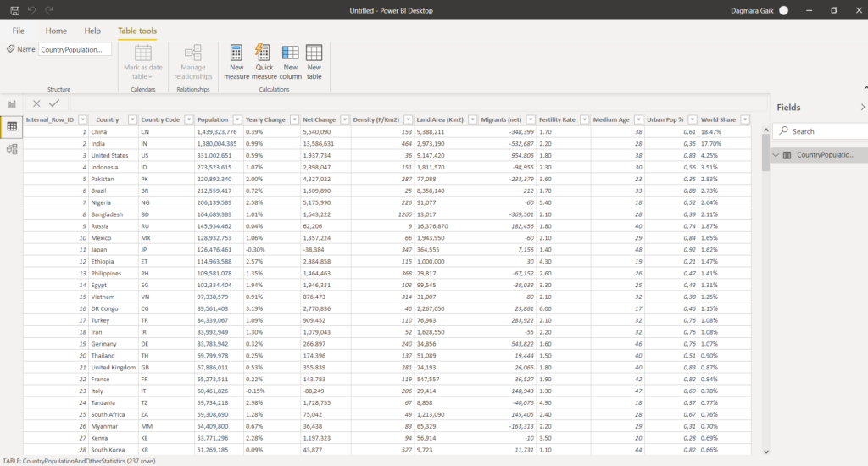This screenshot has width=868, height=466.
Task: Collapse the ribbon with the caret
Action: pyautogui.click(x=865, y=88)
